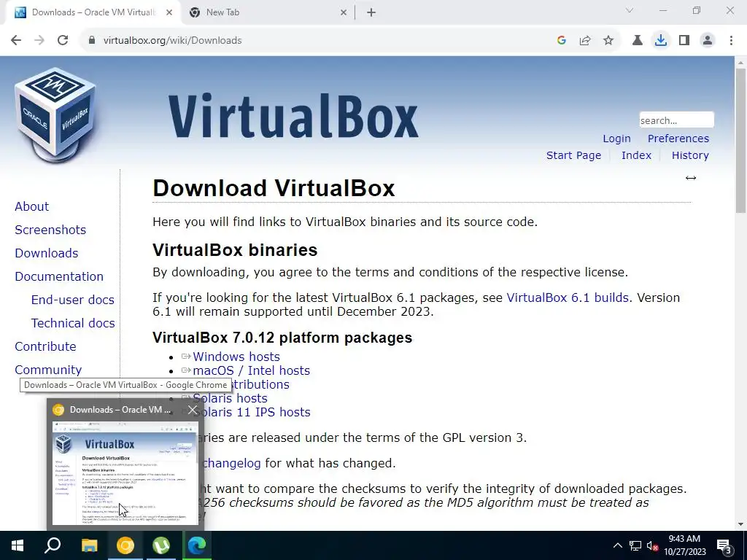View page History

[690, 155]
